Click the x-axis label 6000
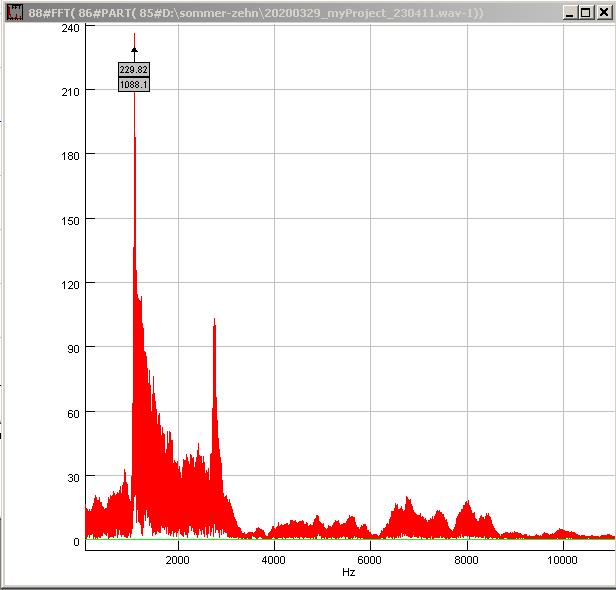 pyautogui.click(x=369, y=560)
